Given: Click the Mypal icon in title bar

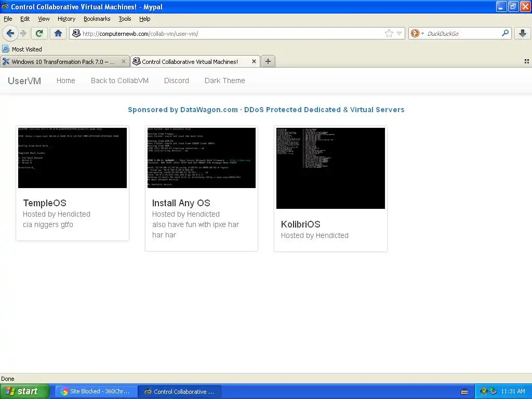Looking at the screenshot, I should pos(5,6).
